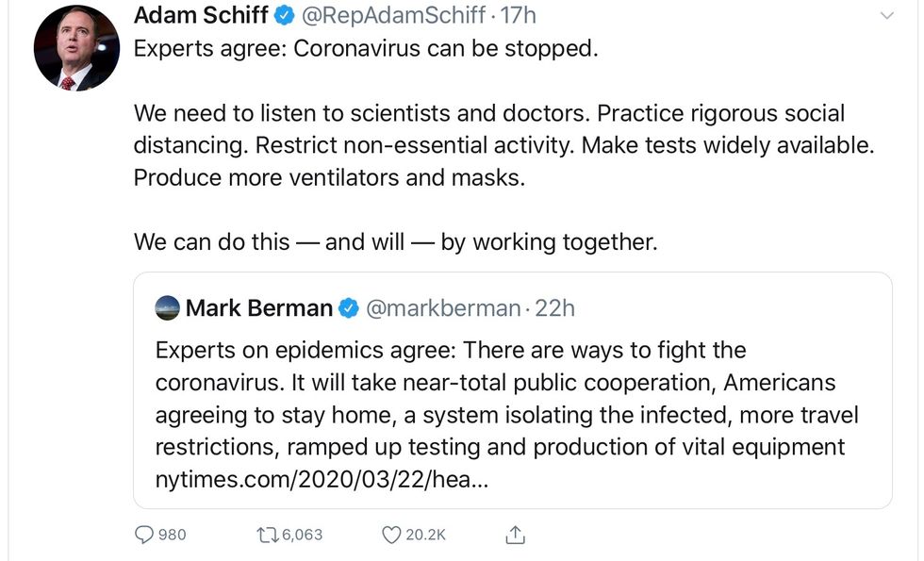This screenshot has width=924, height=561.
Task: Like the tweet with heart icon
Action: [390, 535]
